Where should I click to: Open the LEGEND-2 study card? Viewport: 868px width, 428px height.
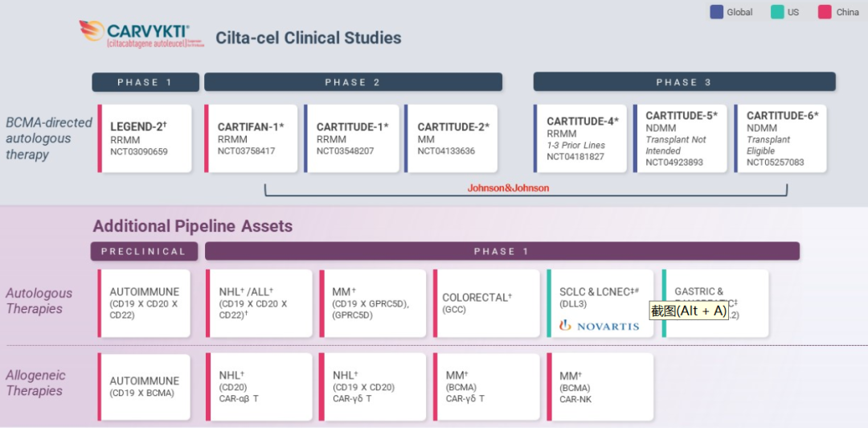click(145, 138)
